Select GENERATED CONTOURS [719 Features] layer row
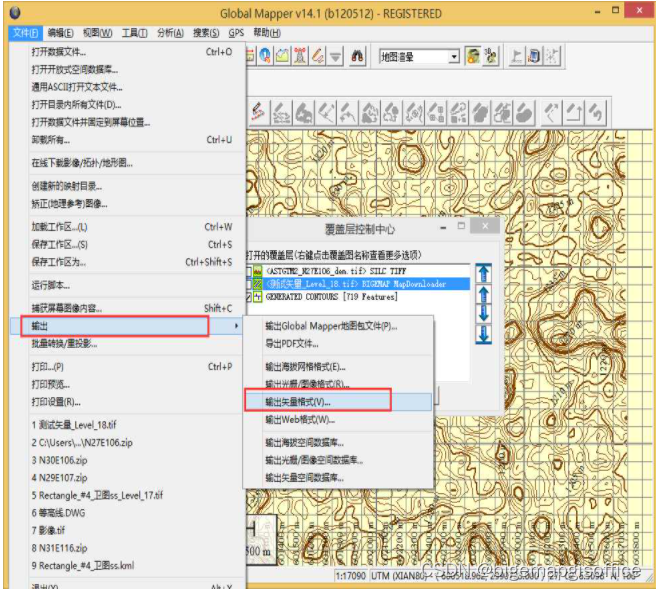This screenshot has height=590, width=656. click(358, 297)
